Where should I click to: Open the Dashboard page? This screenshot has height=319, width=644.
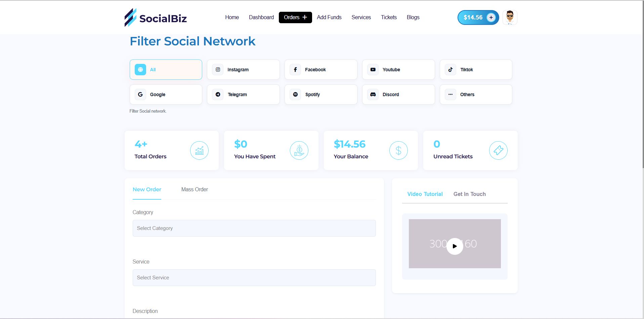[x=261, y=17]
